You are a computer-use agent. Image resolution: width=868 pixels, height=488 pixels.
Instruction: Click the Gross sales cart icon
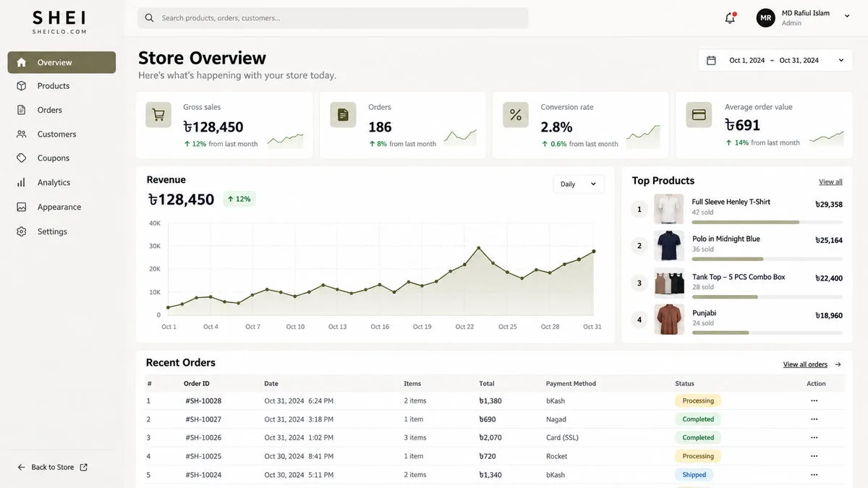(158, 115)
